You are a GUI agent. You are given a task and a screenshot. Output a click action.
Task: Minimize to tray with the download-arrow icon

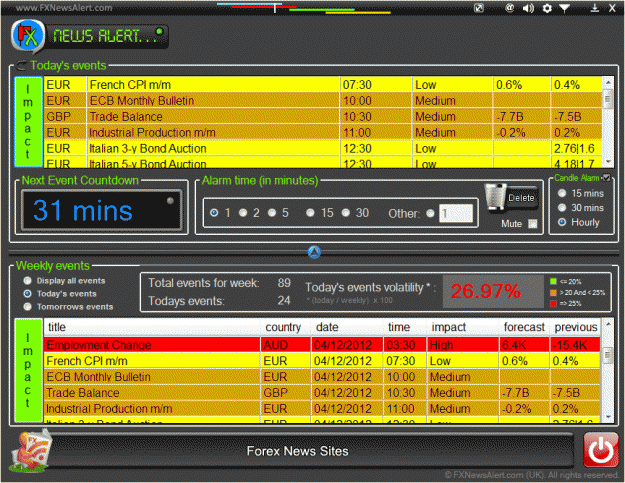point(594,8)
